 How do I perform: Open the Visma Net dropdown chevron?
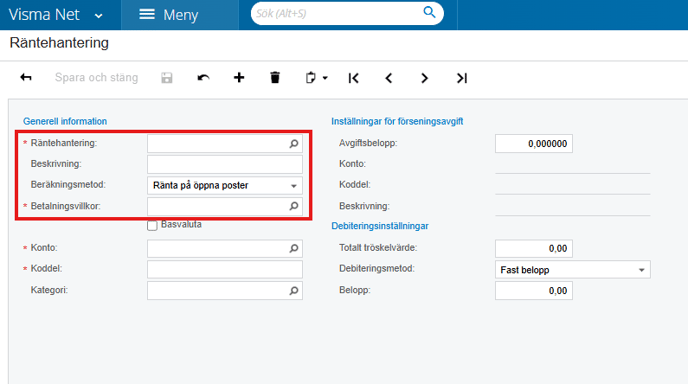click(x=99, y=16)
